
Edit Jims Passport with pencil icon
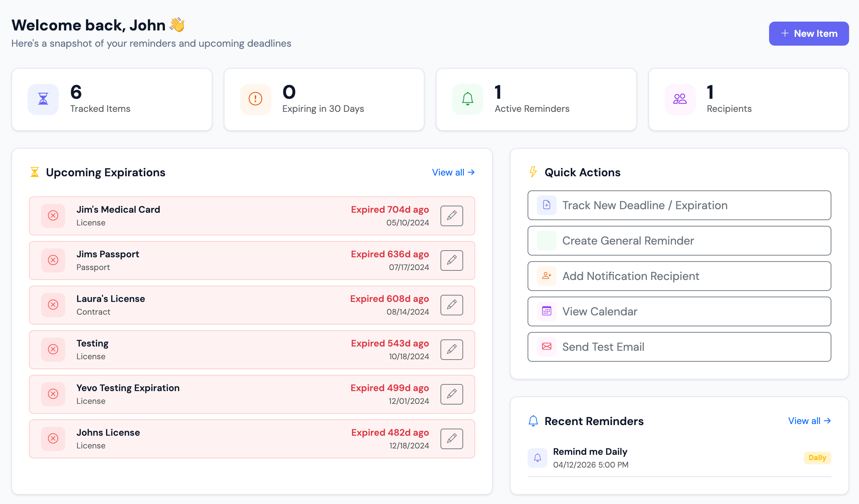[452, 260]
